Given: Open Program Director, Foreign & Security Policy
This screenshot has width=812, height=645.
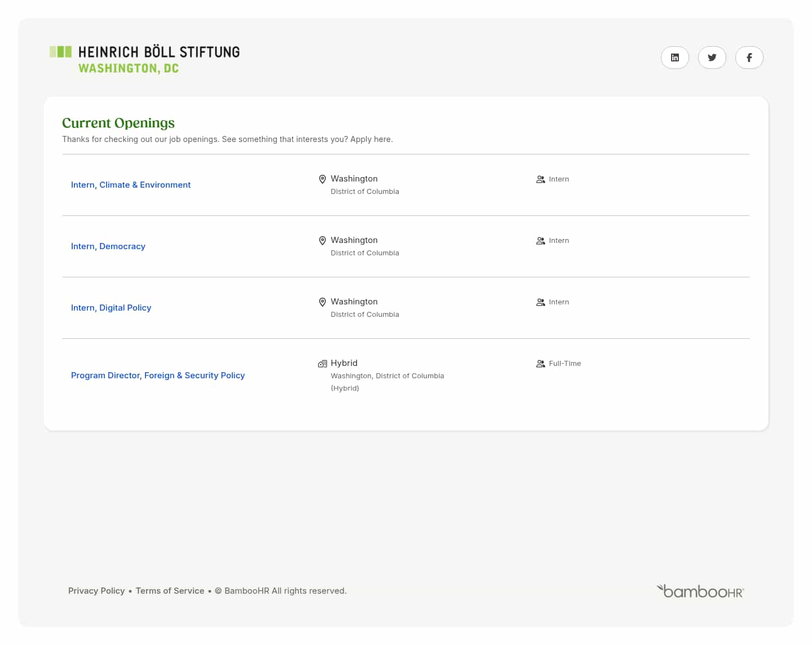Looking at the screenshot, I should pyautogui.click(x=158, y=375).
